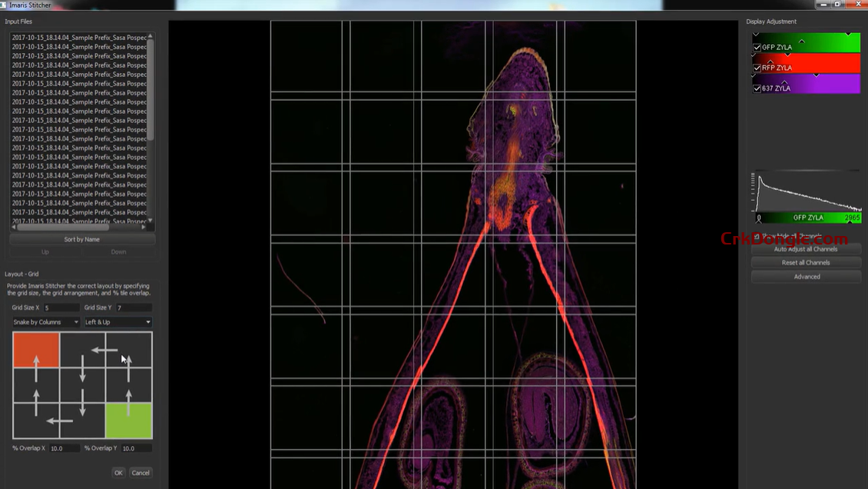
Task: Toggle the GFP ZYLA channel checkbox
Action: (x=757, y=48)
